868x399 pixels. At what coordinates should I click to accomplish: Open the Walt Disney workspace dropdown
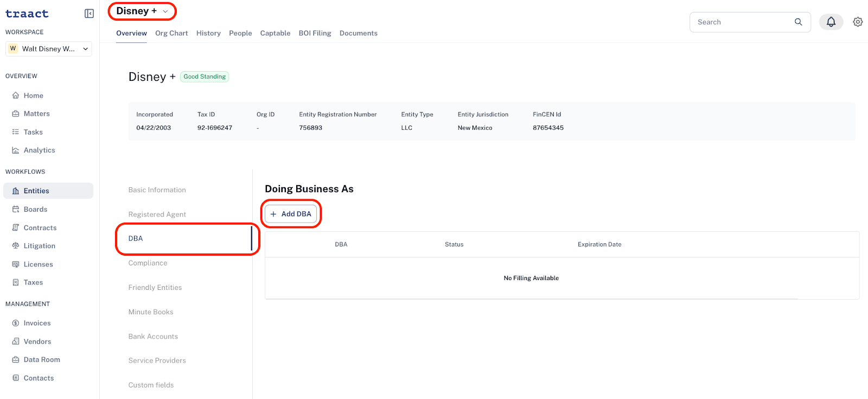(x=49, y=49)
